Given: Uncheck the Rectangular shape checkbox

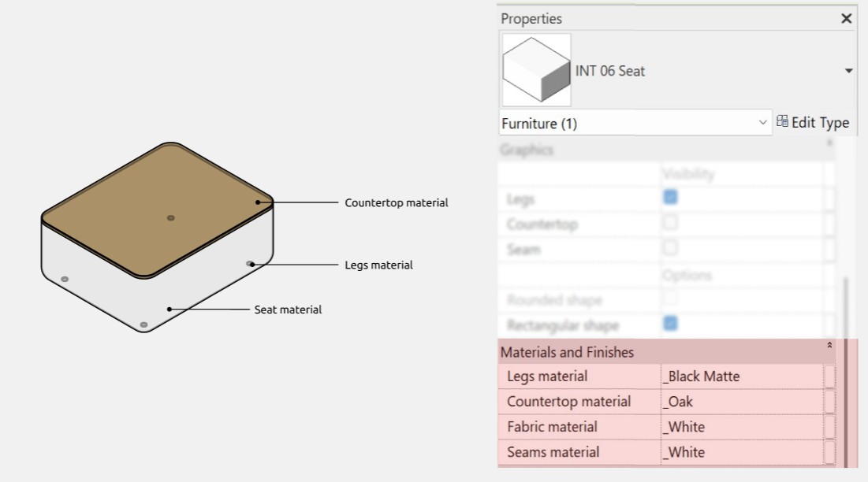Looking at the screenshot, I should pyautogui.click(x=670, y=324).
